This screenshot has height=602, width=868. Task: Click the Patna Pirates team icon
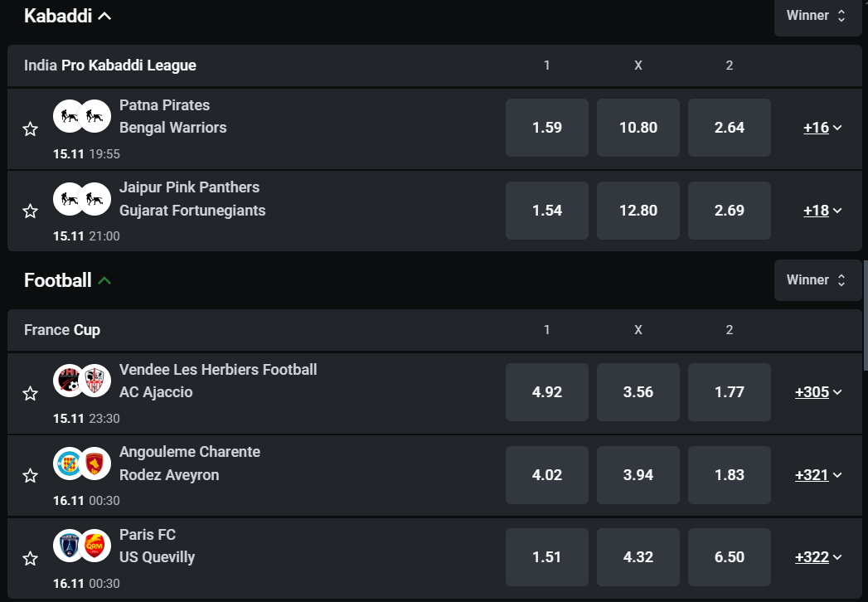pyautogui.click(x=68, y=116)
